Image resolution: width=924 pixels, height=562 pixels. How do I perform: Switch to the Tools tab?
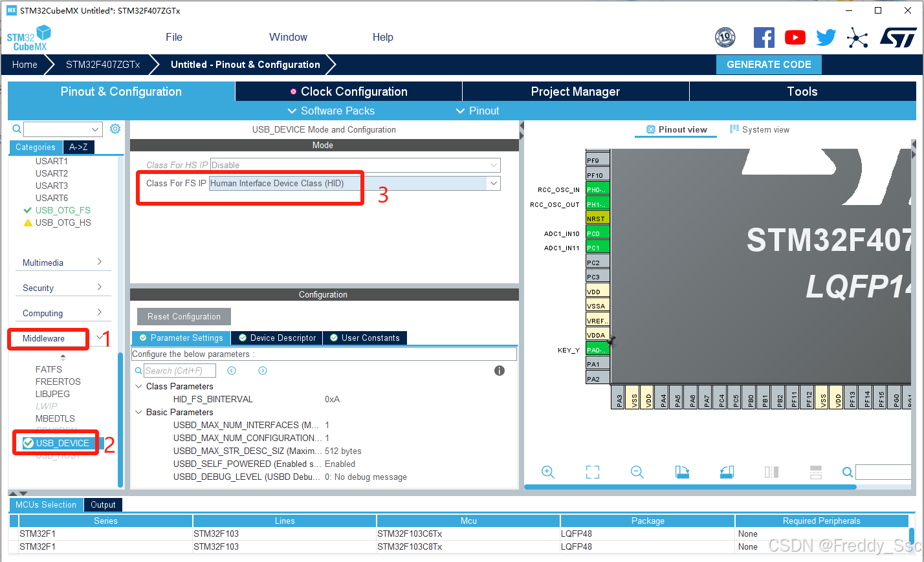pos(802,91)
